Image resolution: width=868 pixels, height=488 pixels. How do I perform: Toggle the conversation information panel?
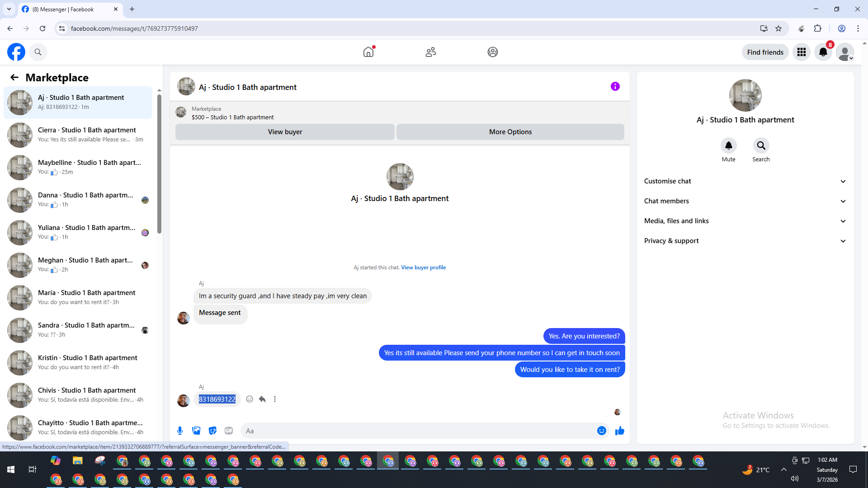[615, 86]
